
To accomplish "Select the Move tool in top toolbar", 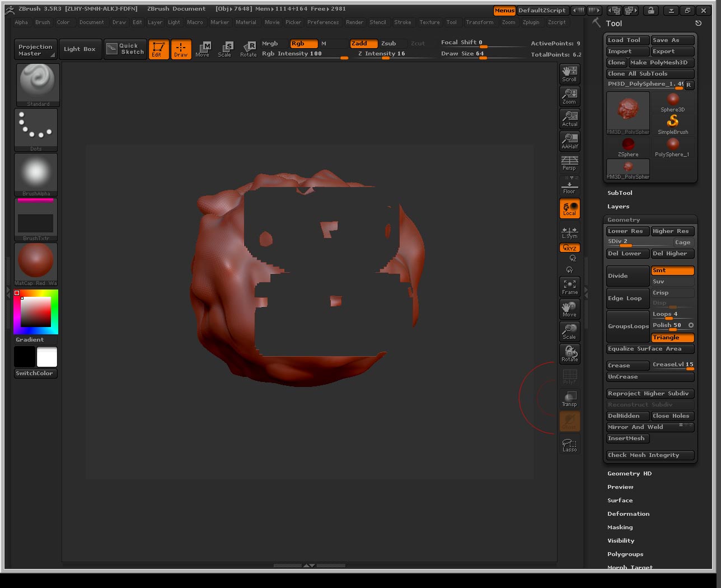I will [203, 49].
